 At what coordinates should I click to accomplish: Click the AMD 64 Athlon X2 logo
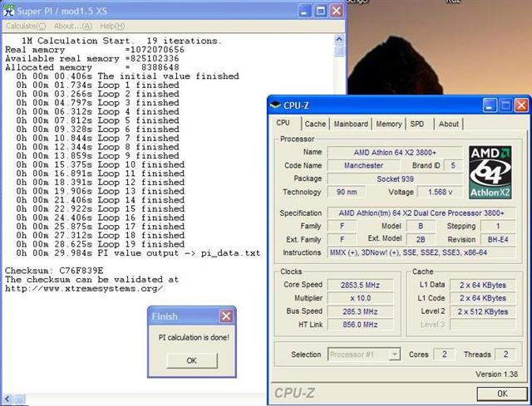[490, 172]
